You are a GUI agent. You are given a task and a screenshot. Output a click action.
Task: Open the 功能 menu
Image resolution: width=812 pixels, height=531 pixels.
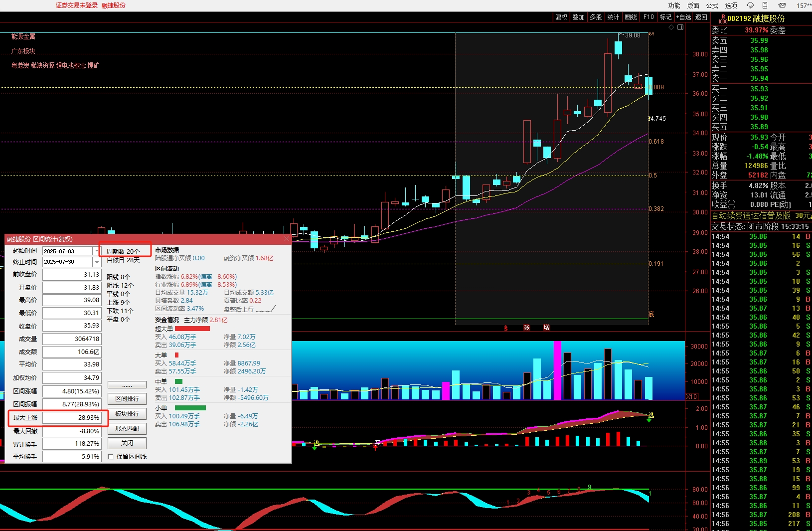674,5
